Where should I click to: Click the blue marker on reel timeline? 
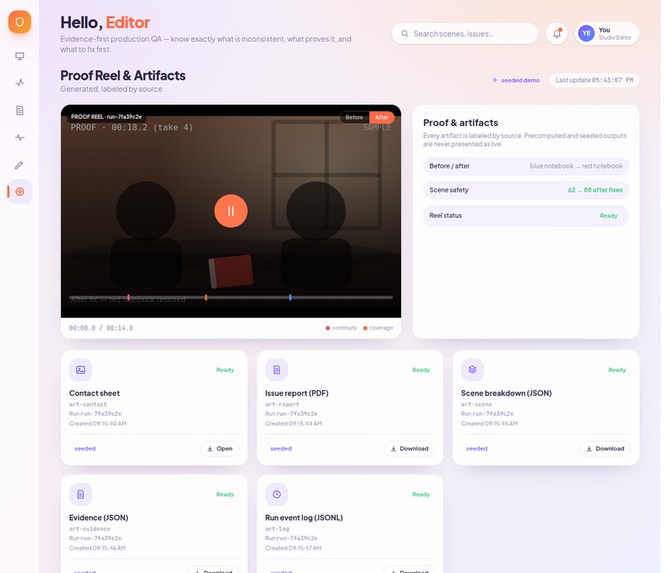click(x=290, y=298)
